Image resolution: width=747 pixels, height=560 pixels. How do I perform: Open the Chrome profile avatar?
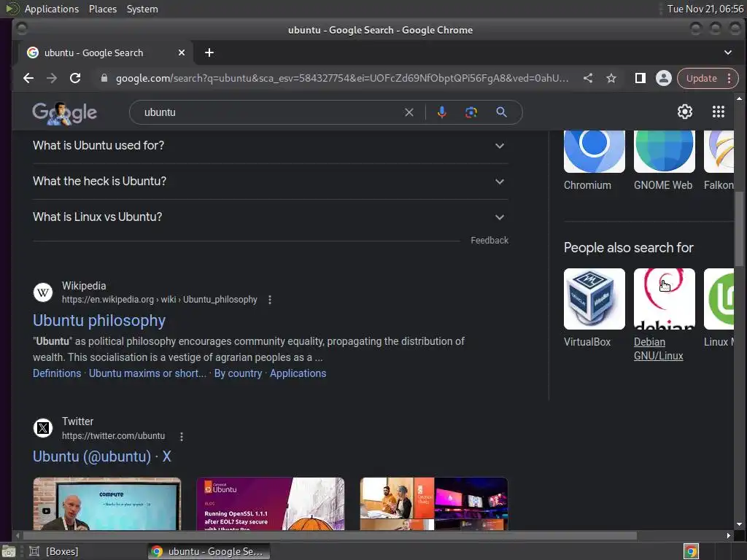(664, 78)
